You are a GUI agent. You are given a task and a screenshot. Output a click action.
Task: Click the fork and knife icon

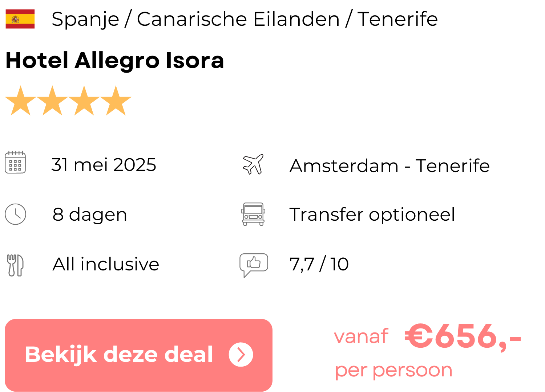(x=15, y=265)
